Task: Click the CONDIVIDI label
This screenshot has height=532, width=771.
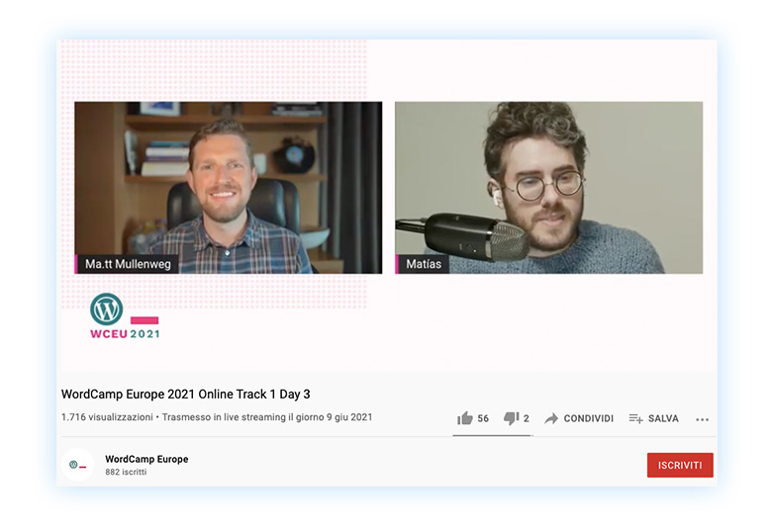Action: click(589, 418)
